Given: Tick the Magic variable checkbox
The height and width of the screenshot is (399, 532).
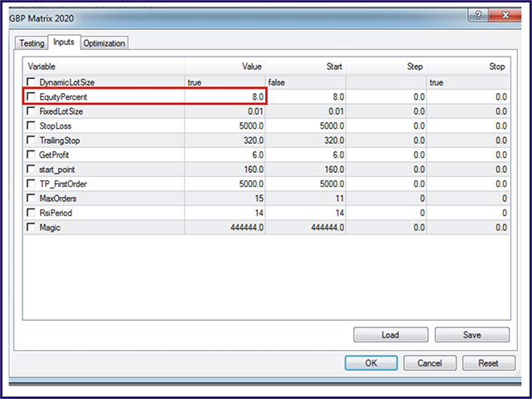Looking at the screenshot, I should point(32,228).
